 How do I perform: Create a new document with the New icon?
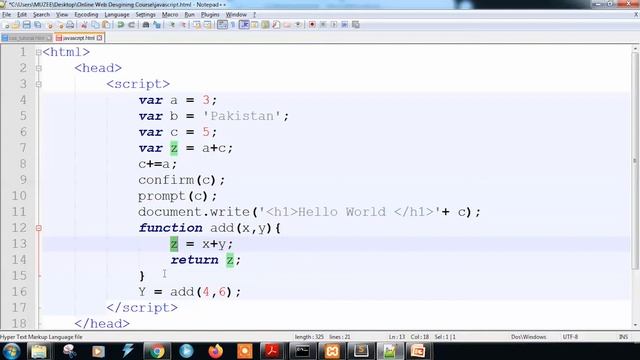6,25
